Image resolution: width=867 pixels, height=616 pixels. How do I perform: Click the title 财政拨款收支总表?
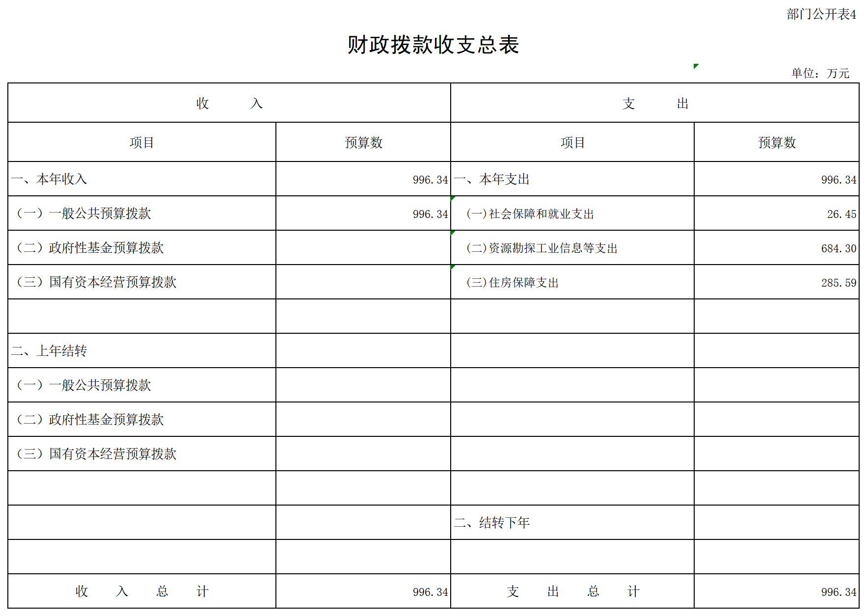(x=433, y=45)
